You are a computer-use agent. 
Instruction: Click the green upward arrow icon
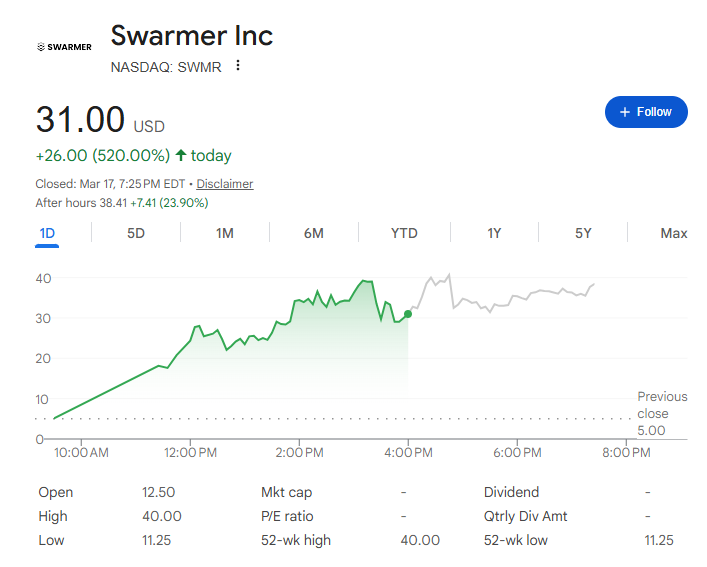[181, 156]
